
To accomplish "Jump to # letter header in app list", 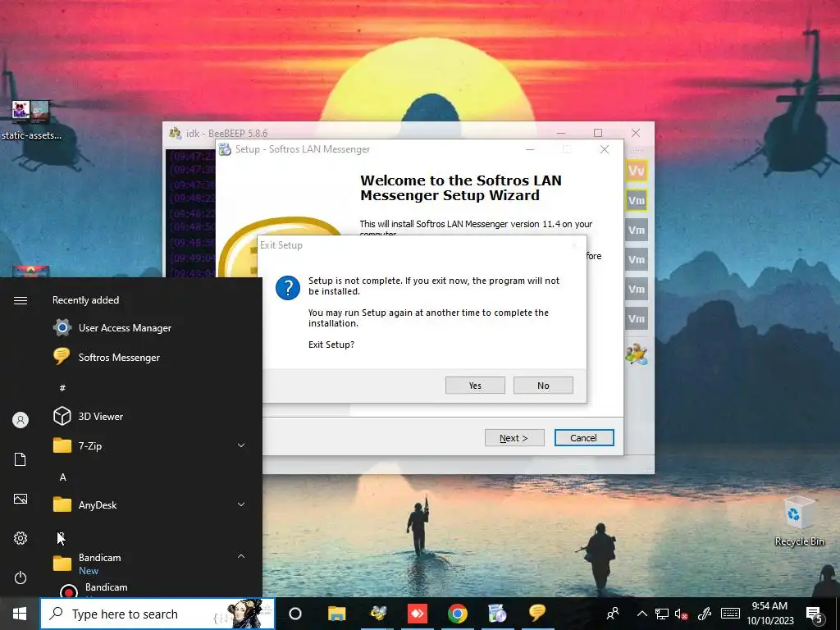I will [x=62, y=387].
